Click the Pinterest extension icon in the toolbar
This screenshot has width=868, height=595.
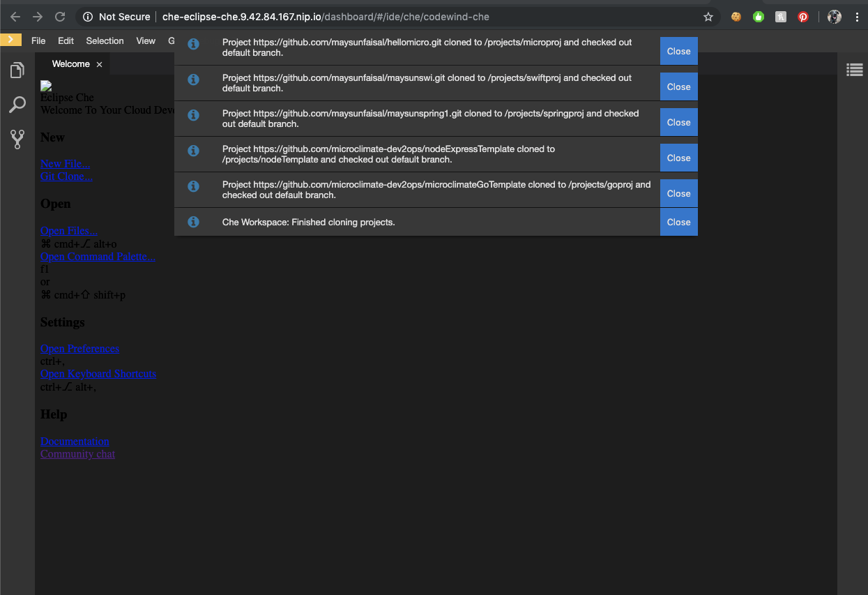pyautogui.click(x=803, y=16)
